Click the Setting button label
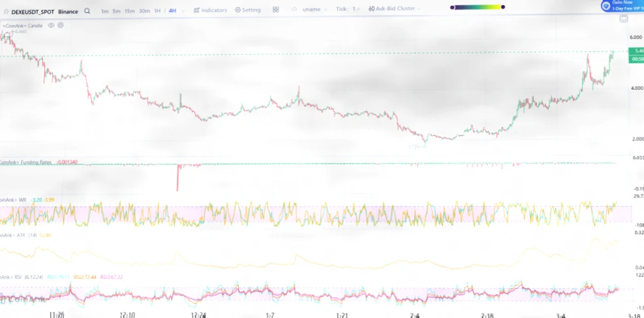 pos(251,10)
